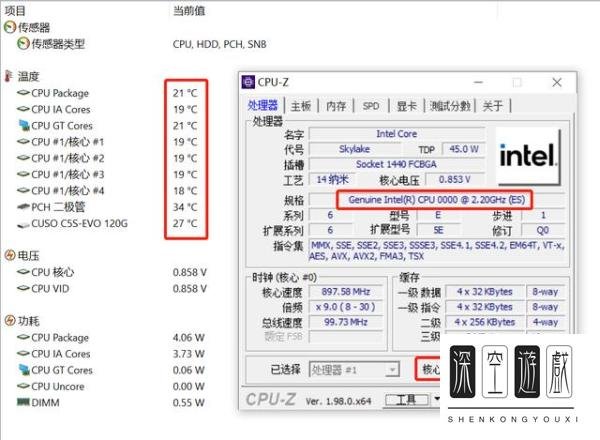Click the 工艺 field showing 14 纳米
The height and width of the screenshot is (440, 600).
(x=333, y=179)
